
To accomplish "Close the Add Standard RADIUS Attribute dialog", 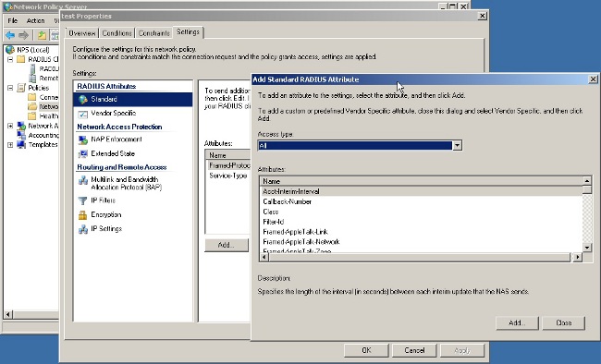I will pyautogui.click(x=593, y=79).
